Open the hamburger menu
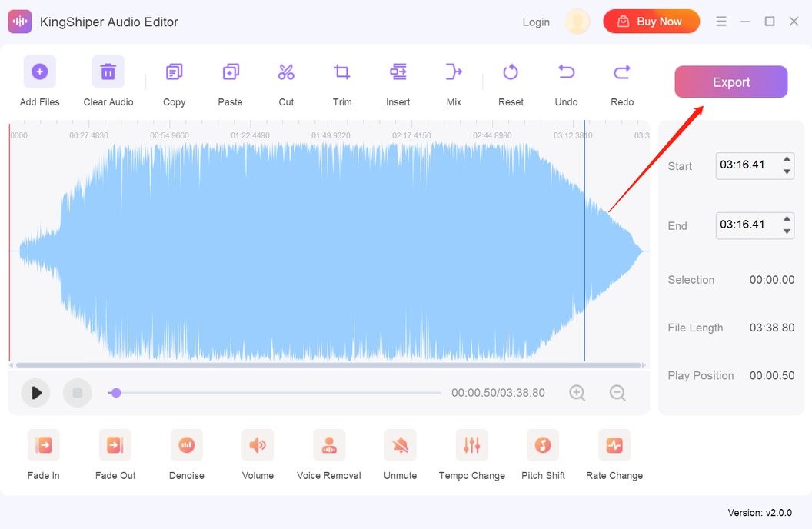The width and height of the screenshot is (812, 529). [720, 22]
